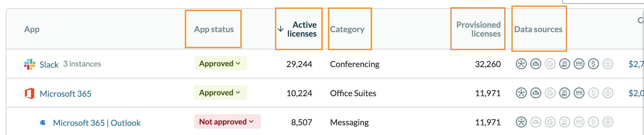Click the globe icon in the Slack row
This screenshot has width=644, height=135.
608,64
